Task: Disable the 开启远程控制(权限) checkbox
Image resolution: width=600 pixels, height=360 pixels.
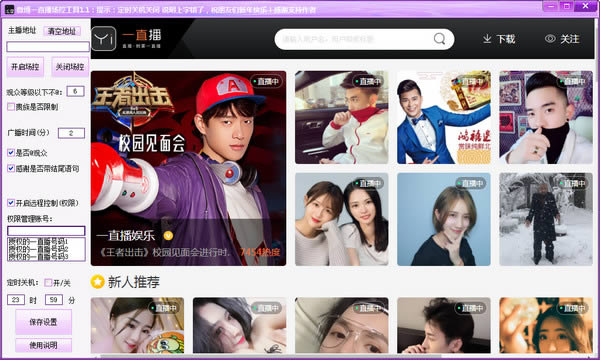Action: pyautogui.click(x=11, y=203)
